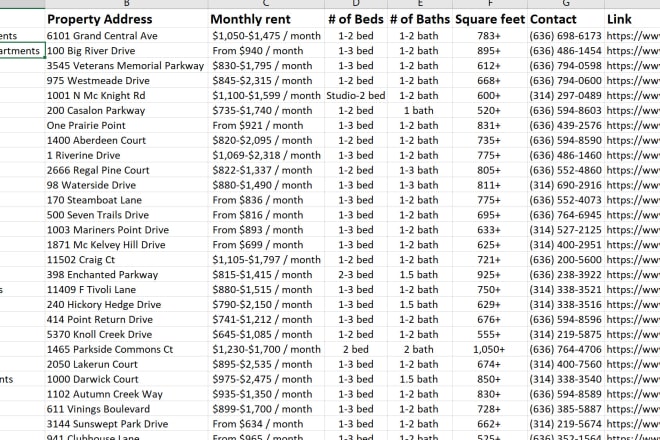660x440 pixels.
Task: Select cell 1000 Darwick Court
Action: point(126,380)
